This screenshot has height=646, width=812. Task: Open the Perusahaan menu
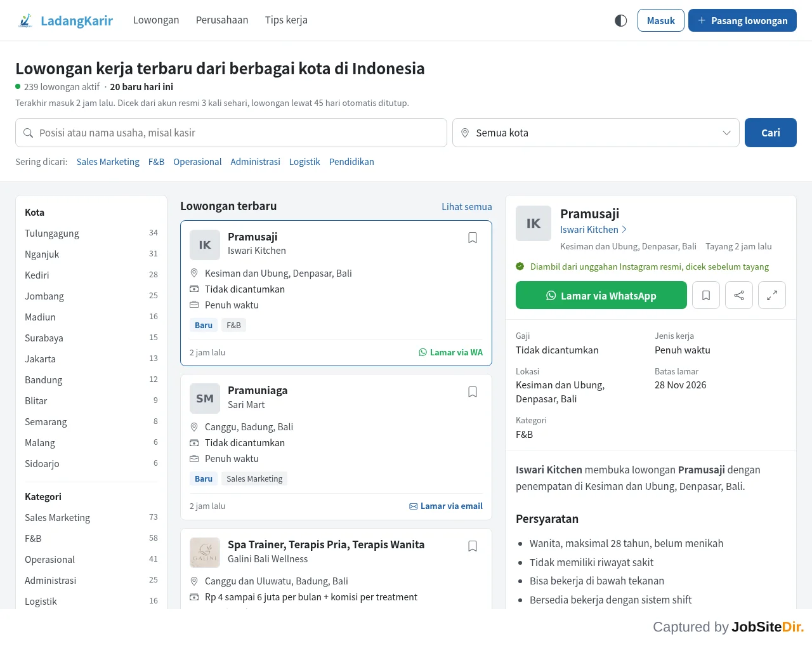pos(222,20)
